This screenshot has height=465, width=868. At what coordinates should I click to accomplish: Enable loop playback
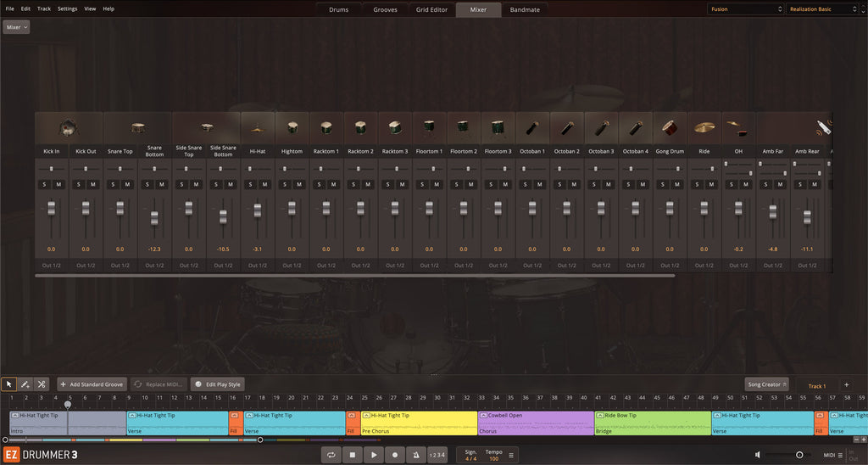pos(332,456)
